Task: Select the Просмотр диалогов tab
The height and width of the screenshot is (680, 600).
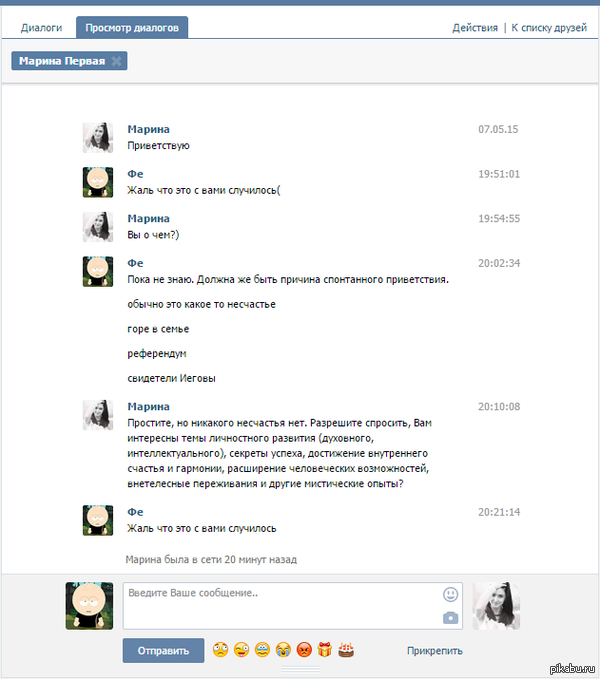Action: pyautogui.click(x=132, y=28)
